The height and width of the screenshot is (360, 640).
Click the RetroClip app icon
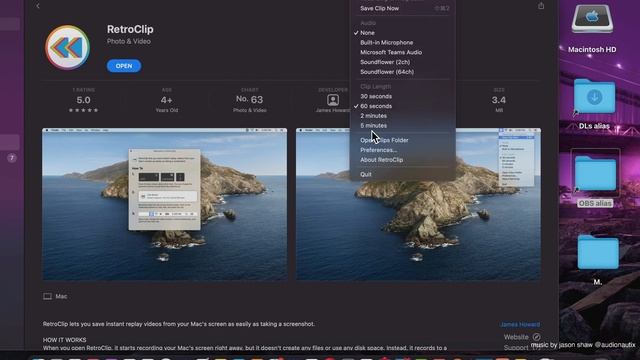click(67, 47)
